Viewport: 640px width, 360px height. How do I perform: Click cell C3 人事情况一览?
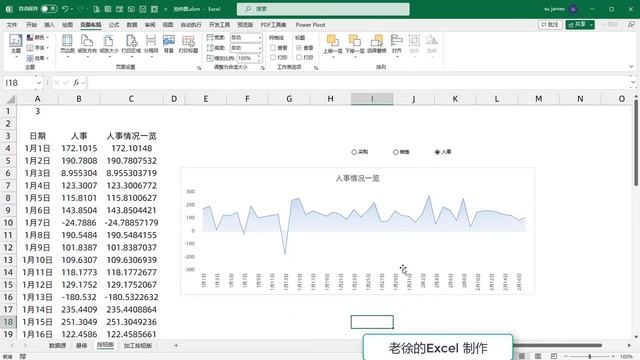click(131, 136)
